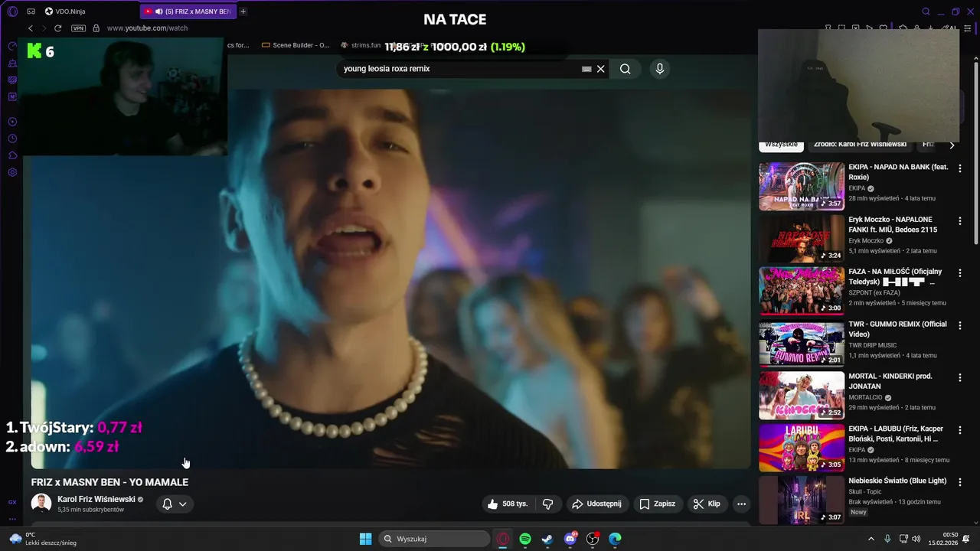This screenshot has height=551, width=980.
Task: Open options for TWR - GUMMO REMIX
Action: point(959,325)
